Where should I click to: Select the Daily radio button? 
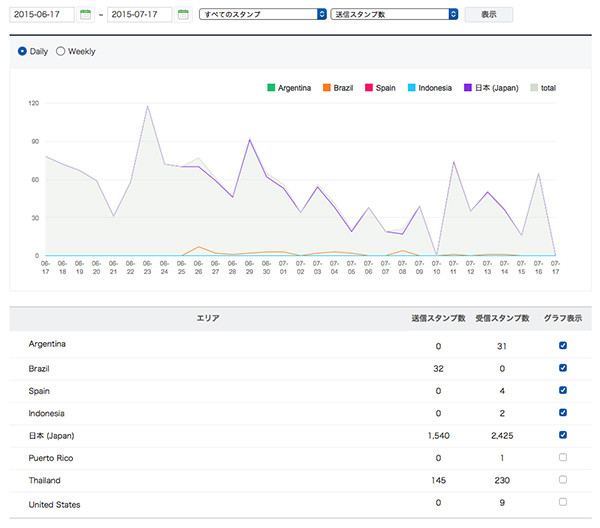click(x=23, y=51)
